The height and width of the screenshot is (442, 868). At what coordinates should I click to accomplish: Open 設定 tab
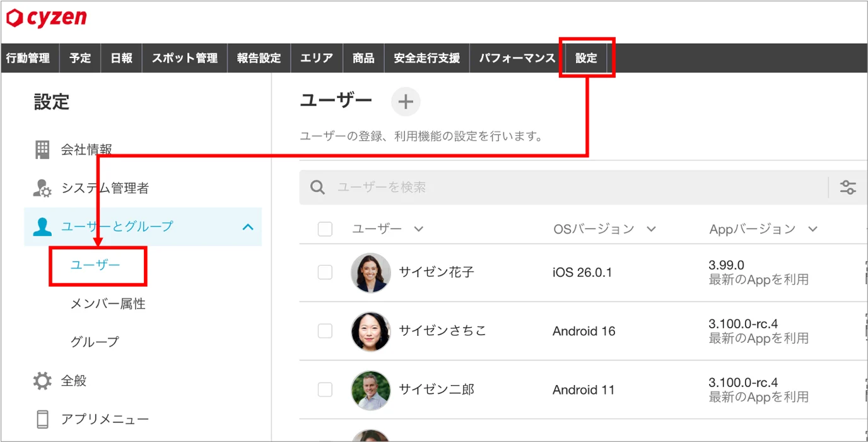[586, 58]
